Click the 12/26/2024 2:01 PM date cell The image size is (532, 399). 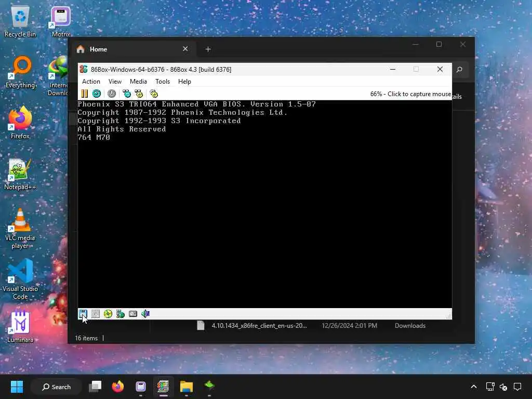(x=349, y=326)
